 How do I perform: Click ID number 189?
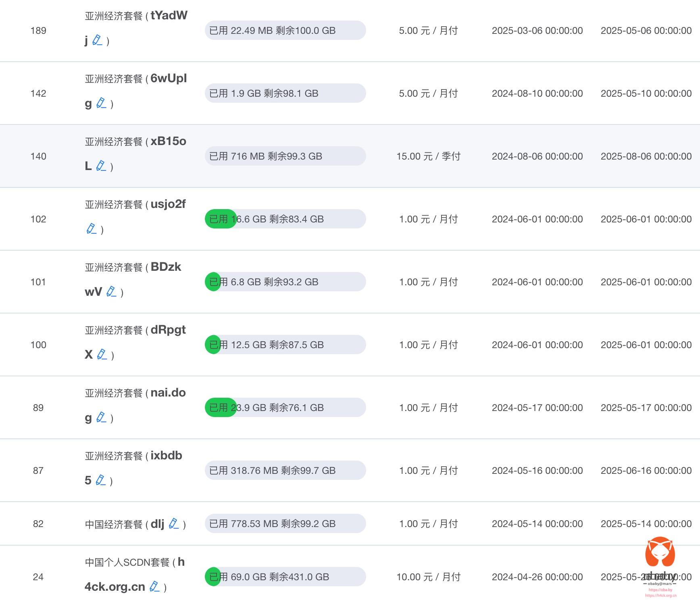(38, 31)
